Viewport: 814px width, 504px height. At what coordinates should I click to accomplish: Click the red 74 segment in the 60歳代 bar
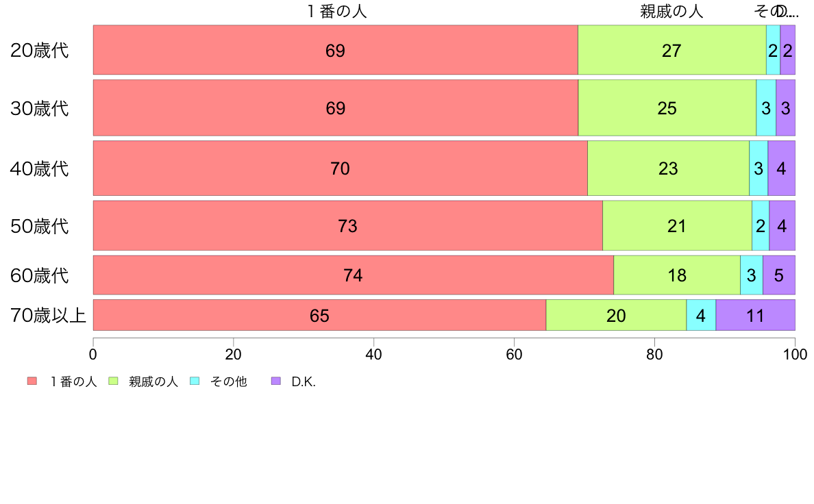coord(353,275)
